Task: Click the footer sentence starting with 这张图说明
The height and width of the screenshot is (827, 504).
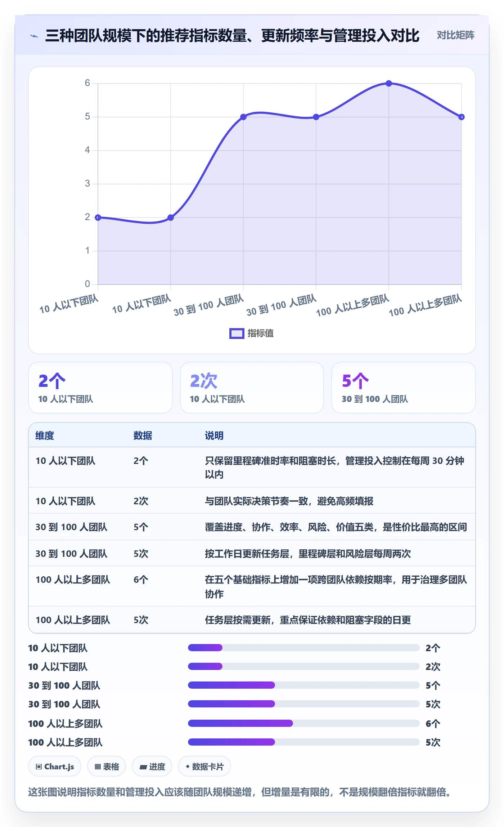Action: click(x=239, y=792)
